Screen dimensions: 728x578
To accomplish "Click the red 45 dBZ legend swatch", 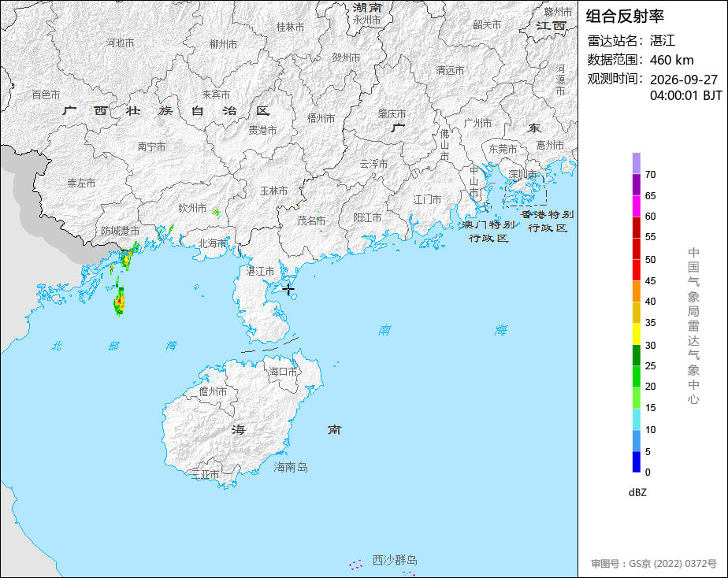I will 636,270.
